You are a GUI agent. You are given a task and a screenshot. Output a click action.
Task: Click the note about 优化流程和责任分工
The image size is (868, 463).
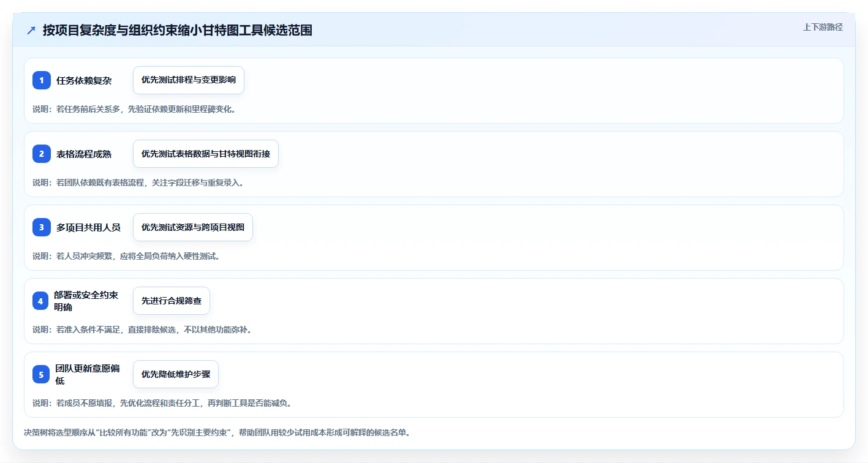click(x=162, y=403)
